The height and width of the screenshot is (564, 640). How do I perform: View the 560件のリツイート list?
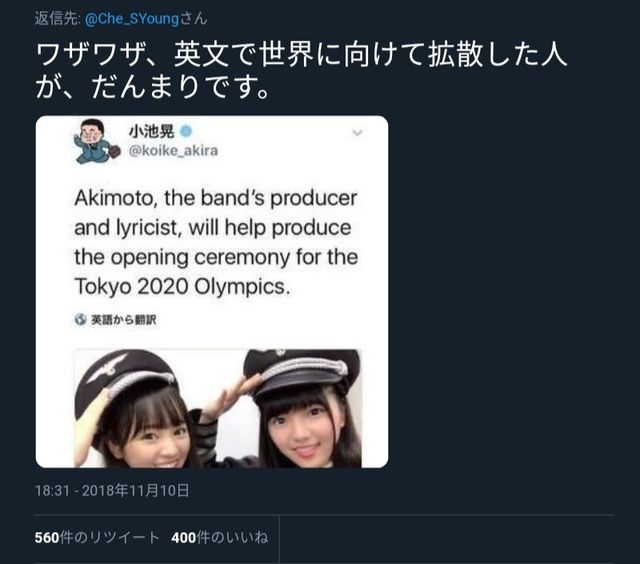[97, 537]
